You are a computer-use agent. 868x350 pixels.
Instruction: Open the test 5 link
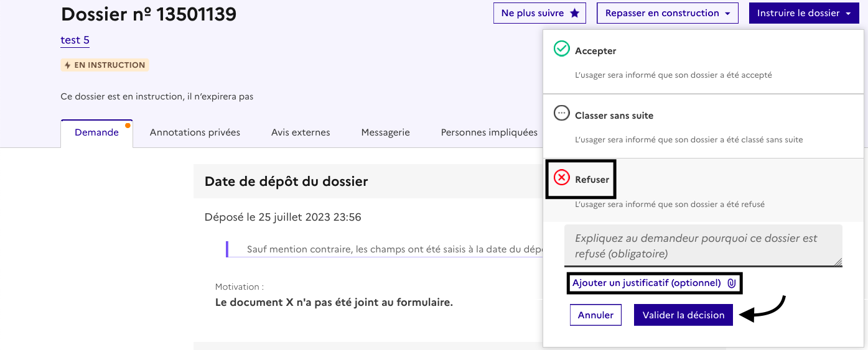[x=75, y=40]
